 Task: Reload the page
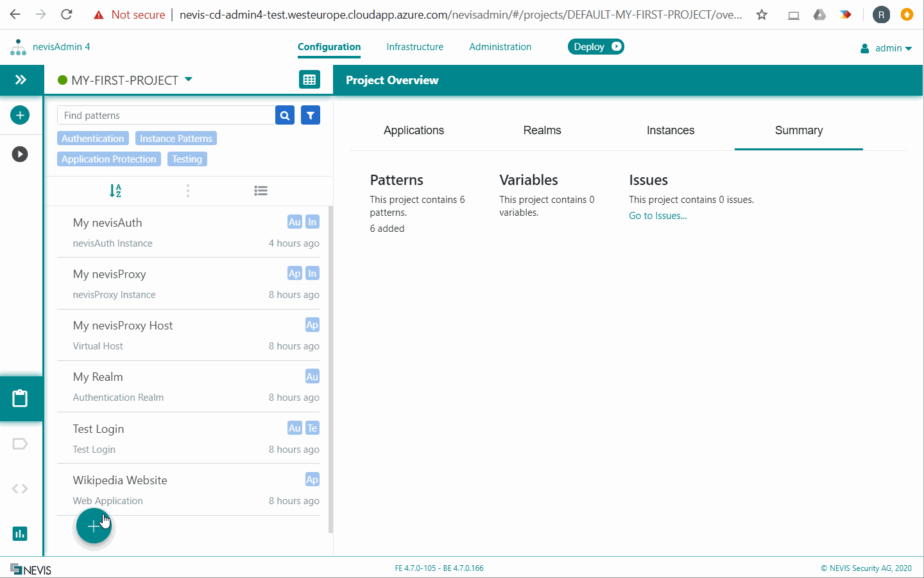(66, 14)
